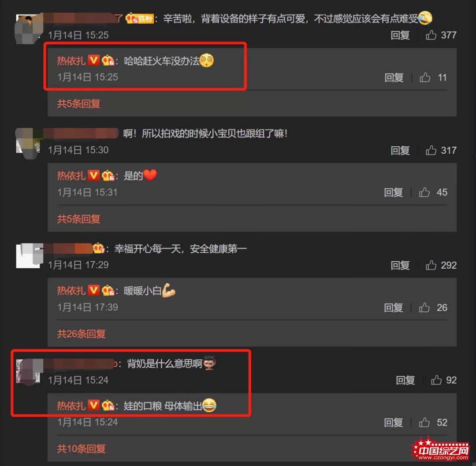Reply to the 背奶是什么意思啊 comment
Image resolution: width=476 pixels, height=466 pixels.
coord(405,380)
